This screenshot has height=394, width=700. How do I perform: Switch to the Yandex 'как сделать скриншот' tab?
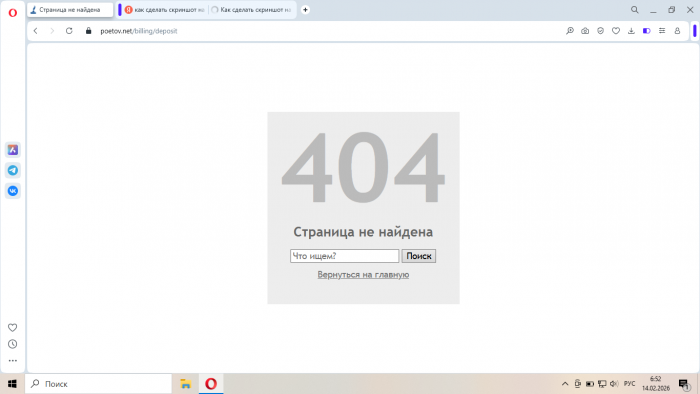coord(164,10)
